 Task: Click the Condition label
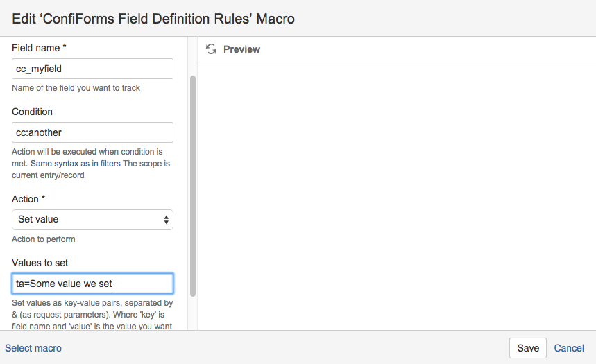[33, 112]
